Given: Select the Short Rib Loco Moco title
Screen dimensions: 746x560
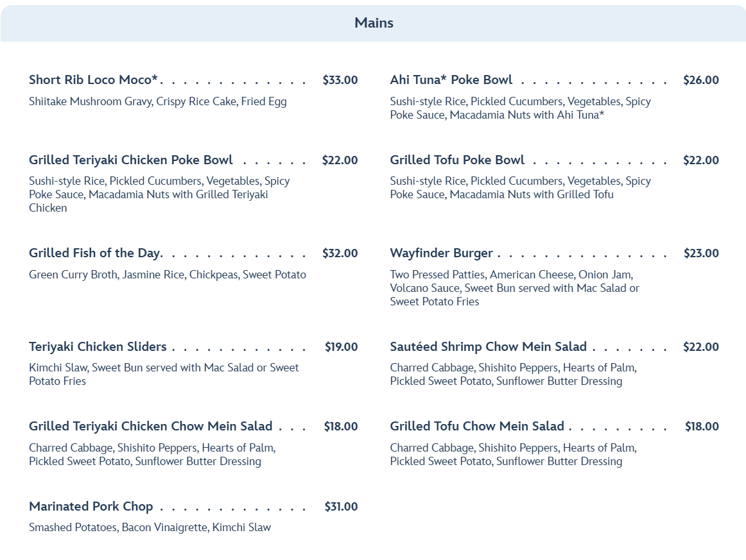Looking at the screenshot, I should (x=93, y=80).
